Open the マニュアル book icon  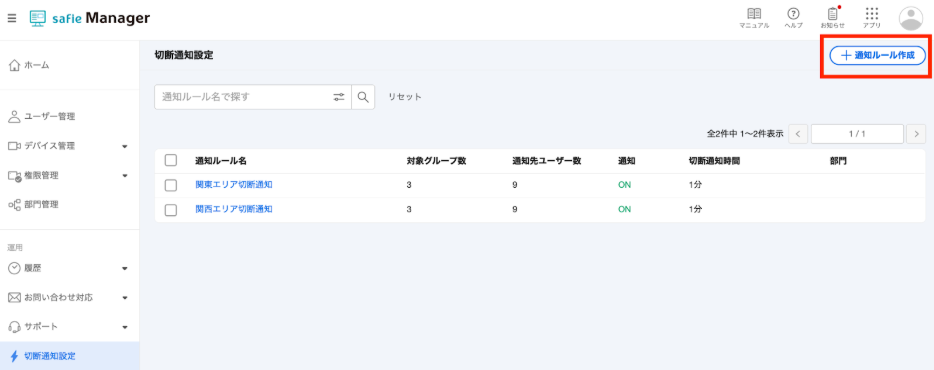(x=754, y=18)
